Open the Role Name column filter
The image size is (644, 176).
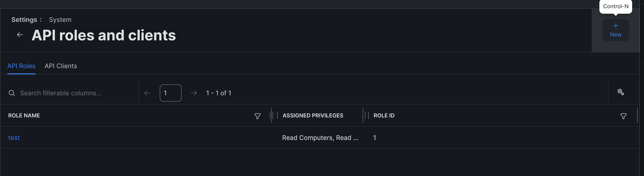tap(257, 116)
